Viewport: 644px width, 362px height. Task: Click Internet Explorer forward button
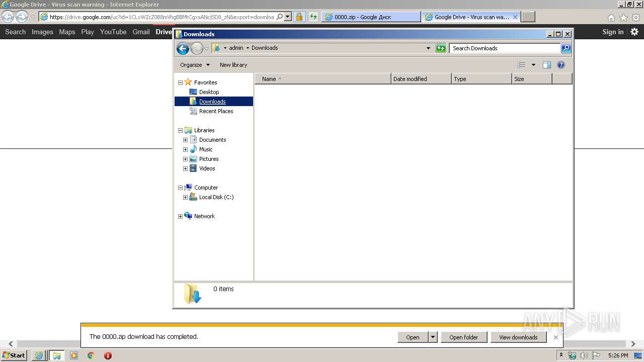(x=22, y=17)
